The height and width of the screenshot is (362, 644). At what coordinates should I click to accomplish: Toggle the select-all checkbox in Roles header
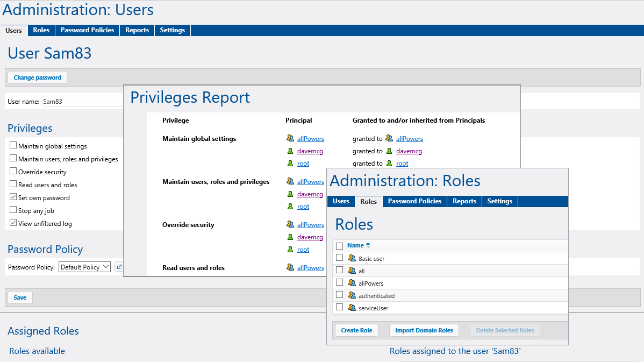click(339, 246)
